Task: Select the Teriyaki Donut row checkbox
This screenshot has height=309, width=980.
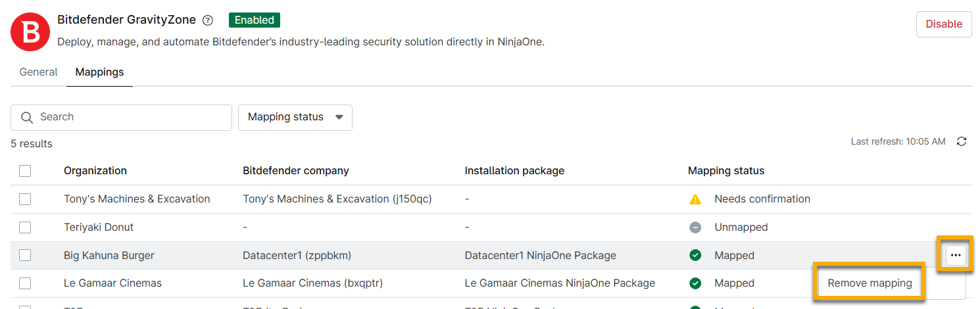Action: [x=25, y=227]
